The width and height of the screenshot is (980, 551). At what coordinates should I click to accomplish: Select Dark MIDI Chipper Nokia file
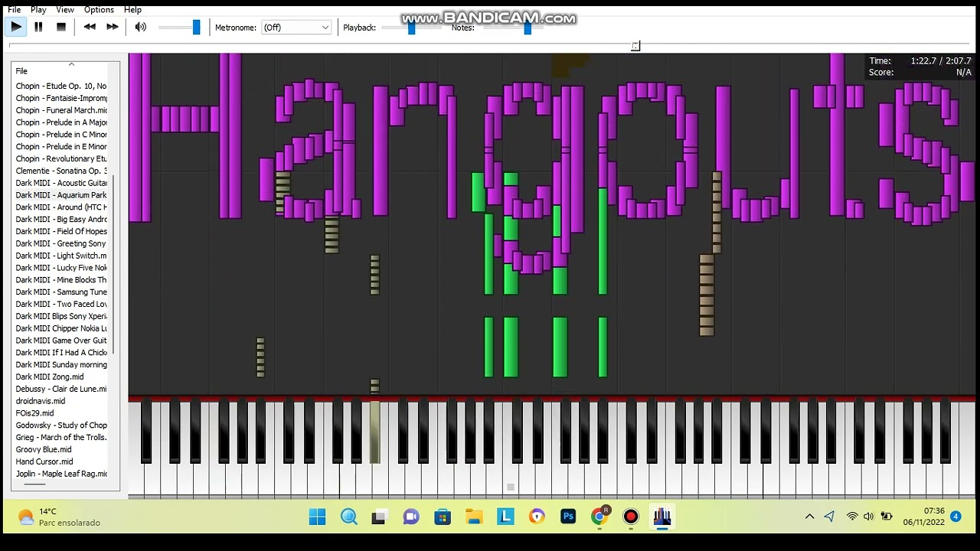(61, 328)
